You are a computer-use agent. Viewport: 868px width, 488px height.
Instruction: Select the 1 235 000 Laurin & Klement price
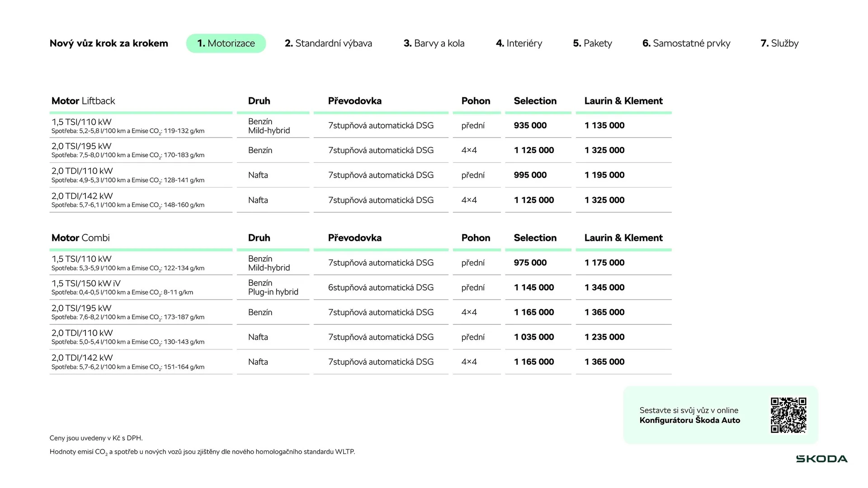[604, 337]
